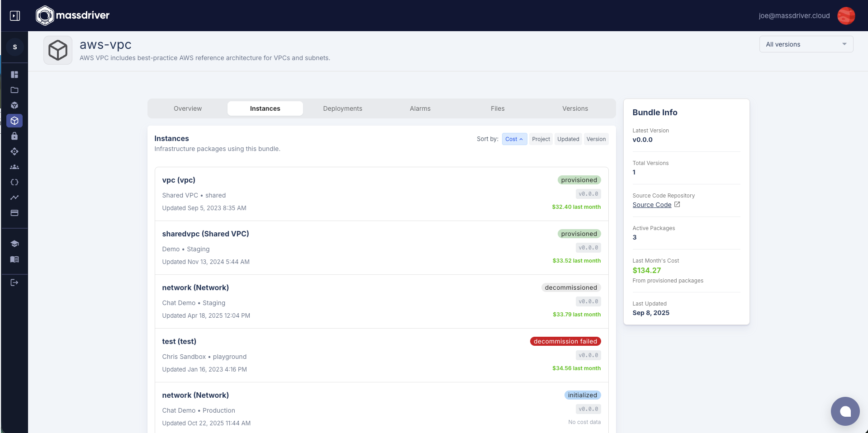
Task: Toggle sorting by Version
Action: tap(596, 139)
